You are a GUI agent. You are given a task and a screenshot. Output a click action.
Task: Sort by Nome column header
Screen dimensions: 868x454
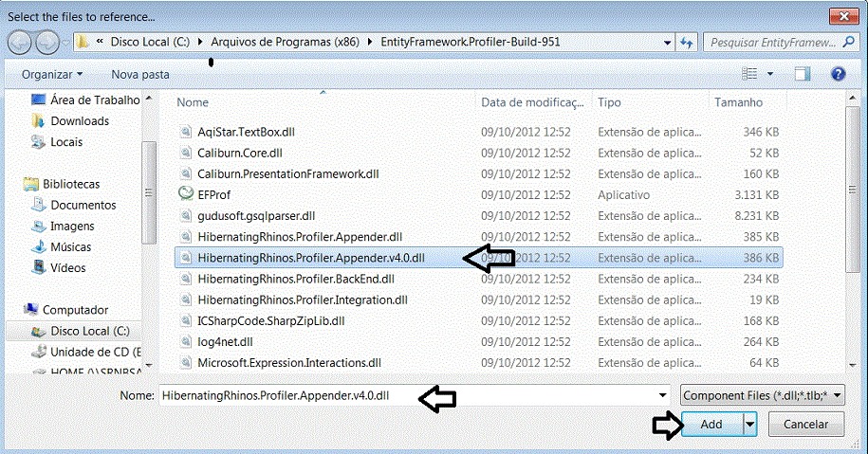coord(192,102)
